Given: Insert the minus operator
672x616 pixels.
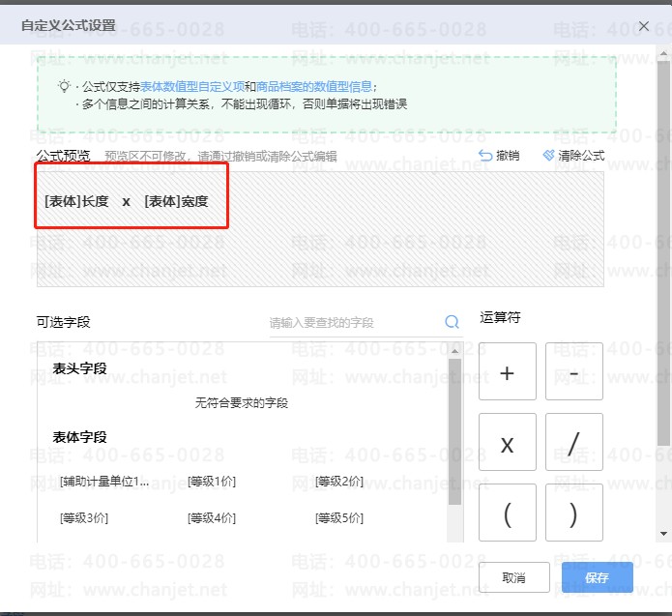Looking at the screenshot, I should coord(573,371).
